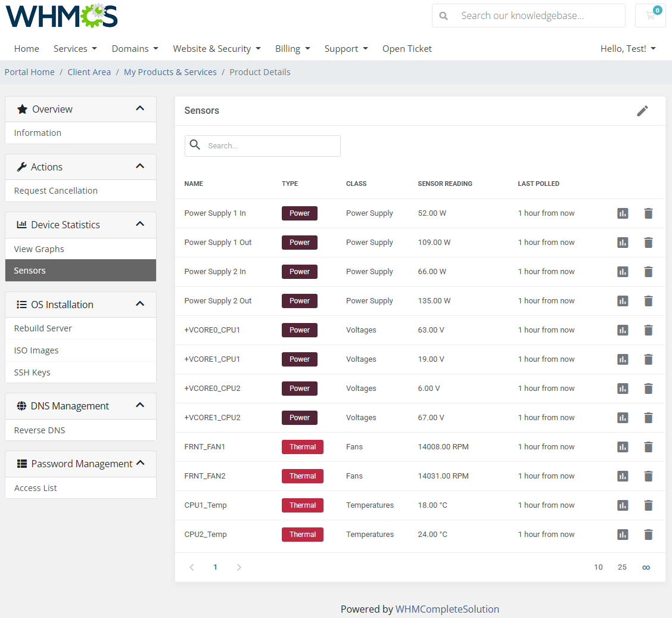This screenshot has height=618, width=672.
Task: Open the graph icon for Power Supply 1 In
Action: coord(623,213)
